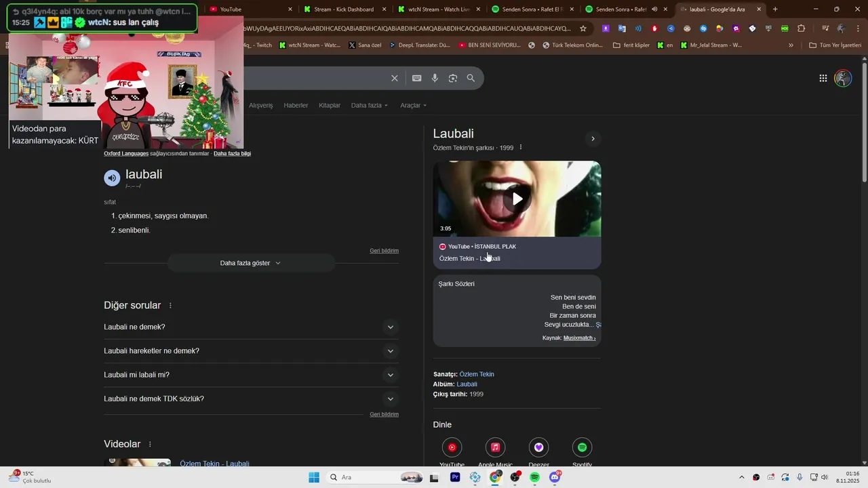Open a new browser tab

(x=775, y=9)
